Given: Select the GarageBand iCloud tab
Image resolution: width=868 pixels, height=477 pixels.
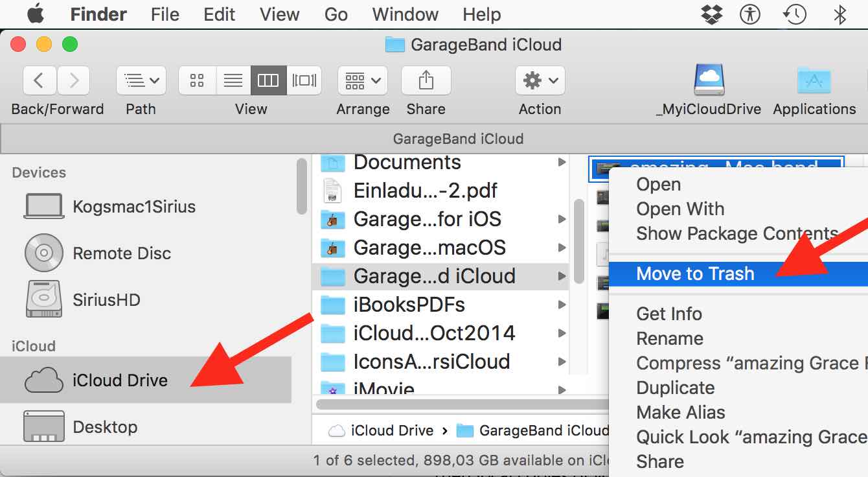Looking at the screenshot, I should point(434,139).
